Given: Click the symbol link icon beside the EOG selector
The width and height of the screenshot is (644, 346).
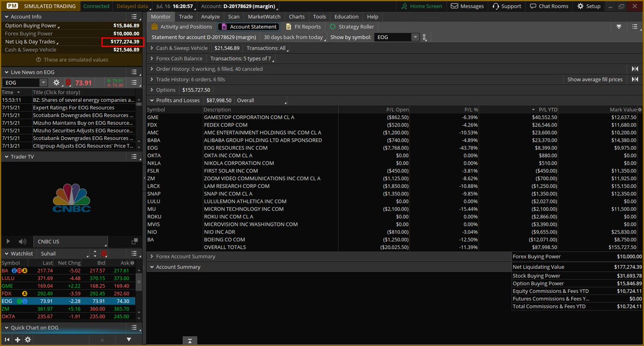Looking at the screenshot, I should 425,37.
